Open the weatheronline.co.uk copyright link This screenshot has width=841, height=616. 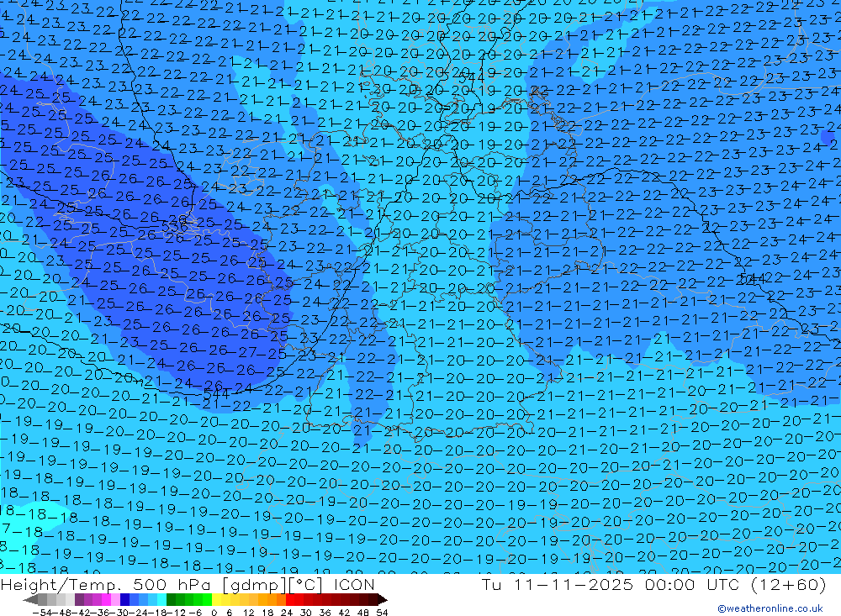pos(770,608)
